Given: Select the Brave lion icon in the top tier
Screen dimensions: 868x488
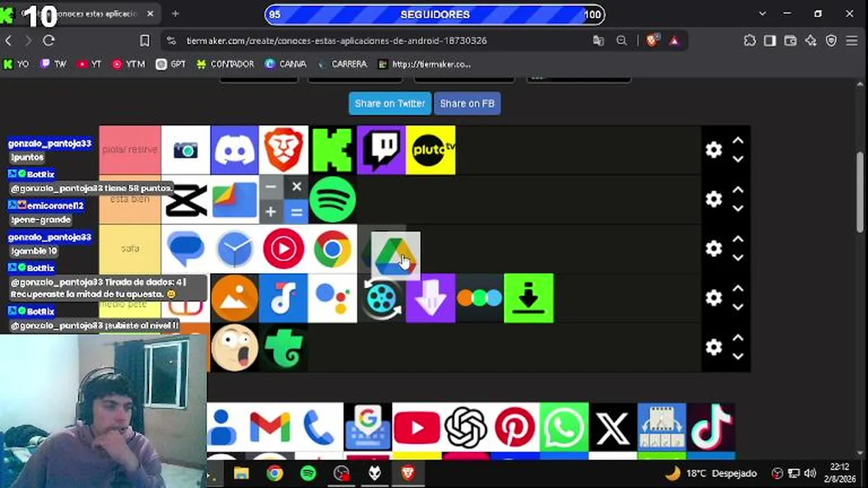Looking at the screenshot, I should click(283, 150).
